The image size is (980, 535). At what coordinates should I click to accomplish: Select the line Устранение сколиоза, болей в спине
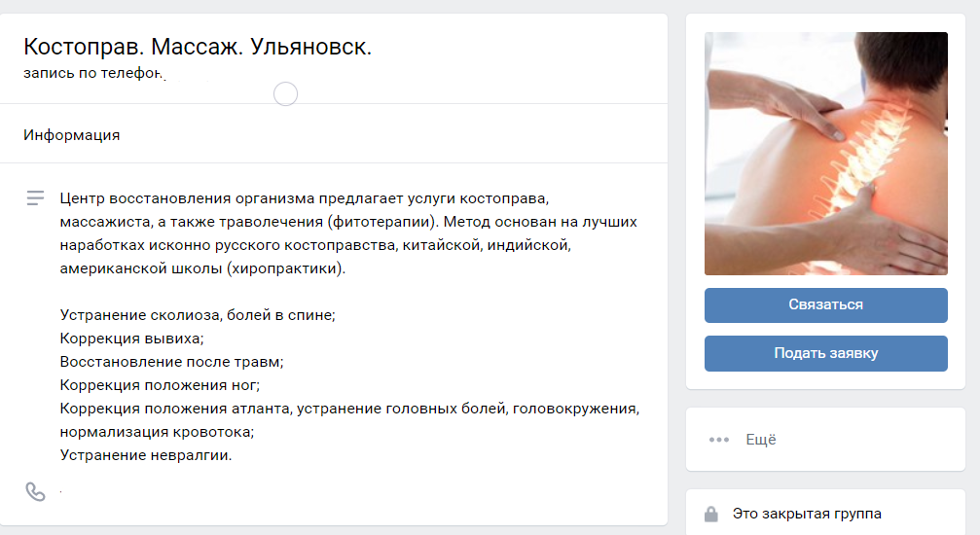(198, 315)
